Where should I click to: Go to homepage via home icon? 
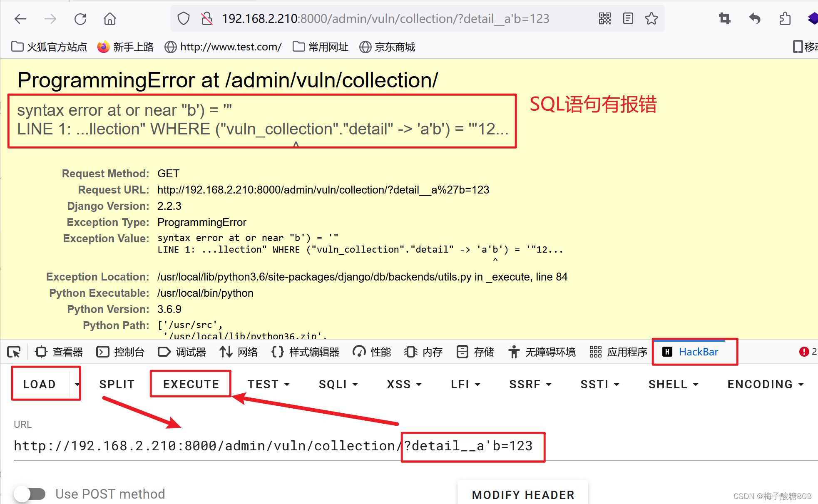[x=109, y=19]
